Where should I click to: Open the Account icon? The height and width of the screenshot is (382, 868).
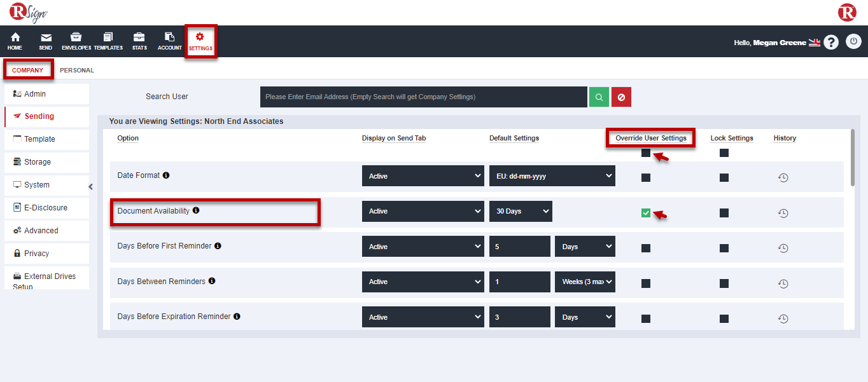[169, 41]
